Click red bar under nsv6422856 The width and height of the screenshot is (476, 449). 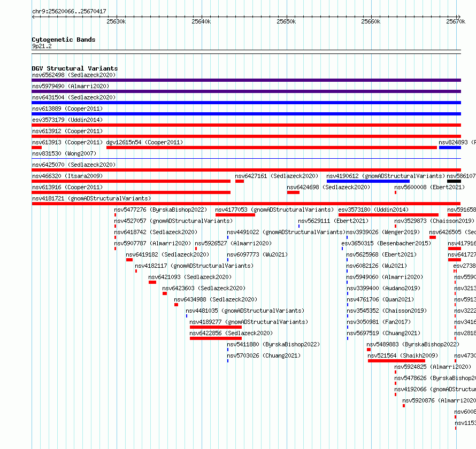coord(216,338)
